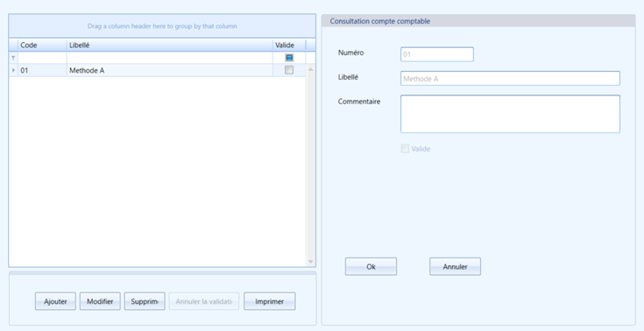The image size is (644, 331).
Task: Click the Annuler button
Action: click(x=455, y=266)
